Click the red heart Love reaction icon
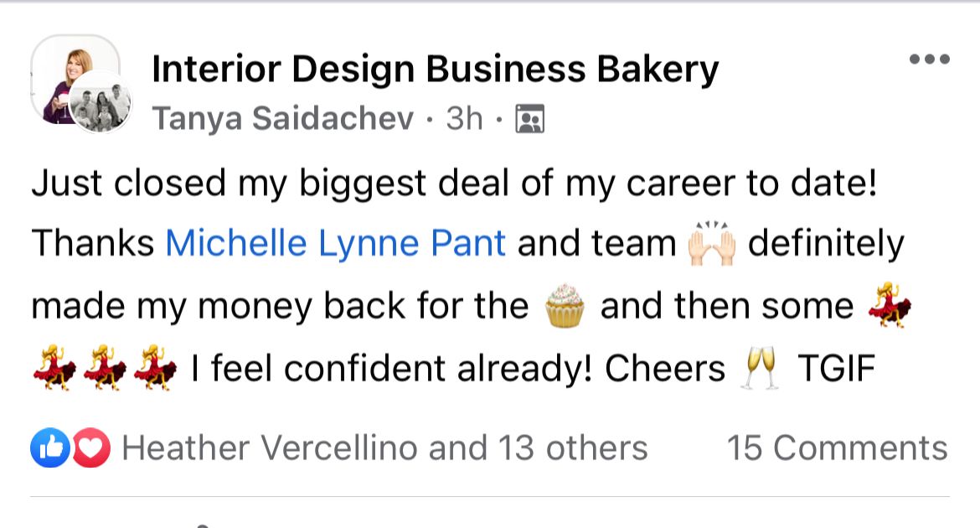Image resolution: width=980 pixels, height=528 pixels. coord(90,448)
